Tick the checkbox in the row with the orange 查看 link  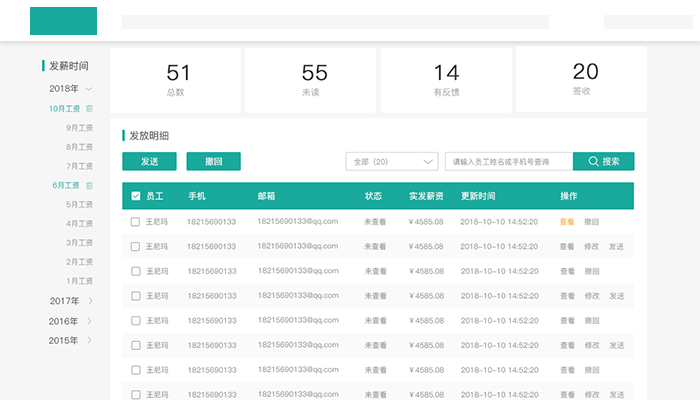coord(135,222)
